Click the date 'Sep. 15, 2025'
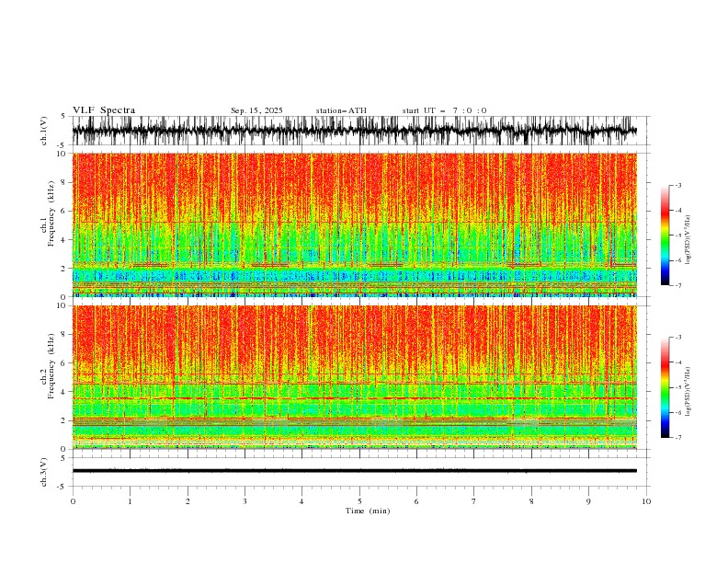 pyautogui.click(x=256, y=110)
